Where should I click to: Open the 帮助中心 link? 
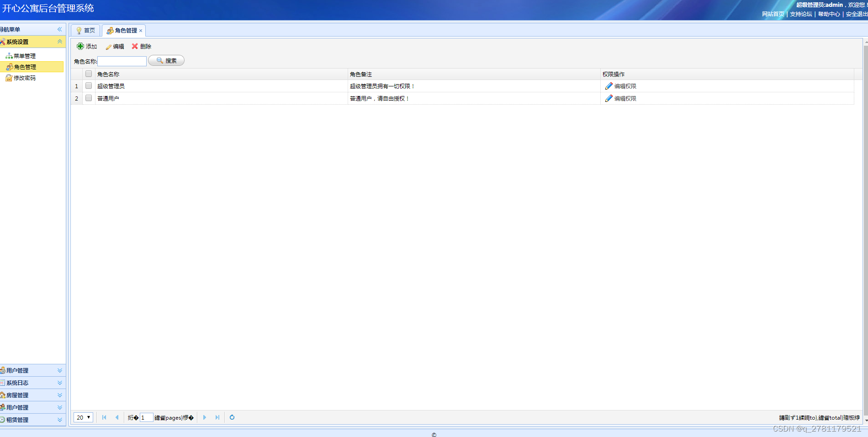829,14
